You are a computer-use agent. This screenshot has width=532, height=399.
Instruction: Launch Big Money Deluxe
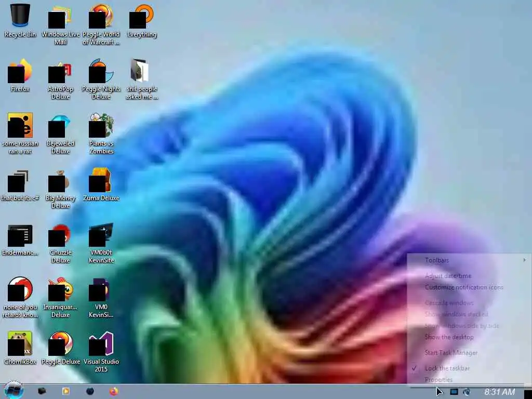[x=60, y=189]
